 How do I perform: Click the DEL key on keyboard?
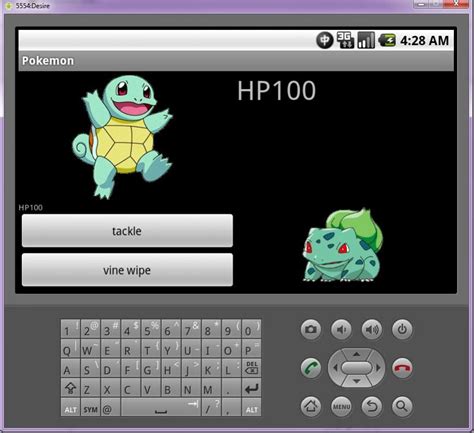[x=251, y=368]
